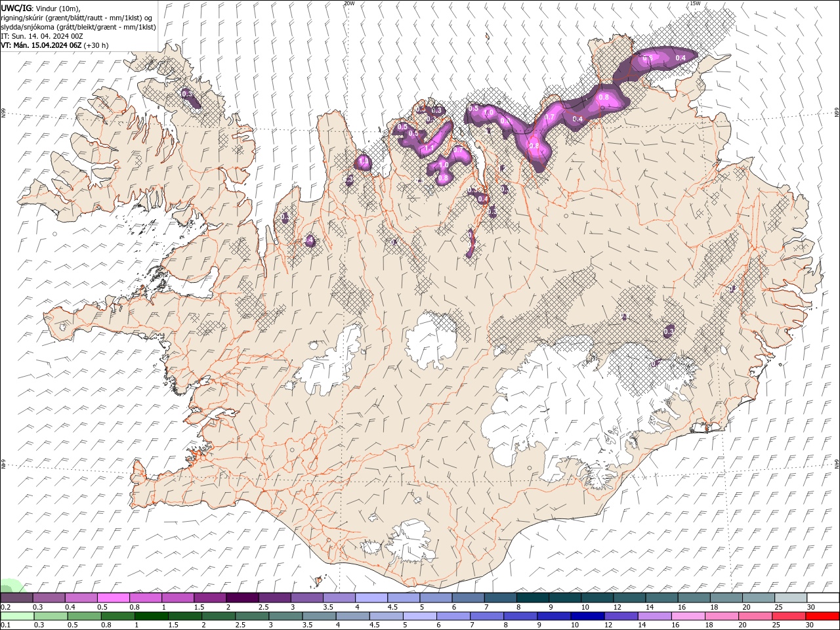Click the '0.3' value in southeast Iceland
Screen dimensions: 840x630
[x=669, y=332]
